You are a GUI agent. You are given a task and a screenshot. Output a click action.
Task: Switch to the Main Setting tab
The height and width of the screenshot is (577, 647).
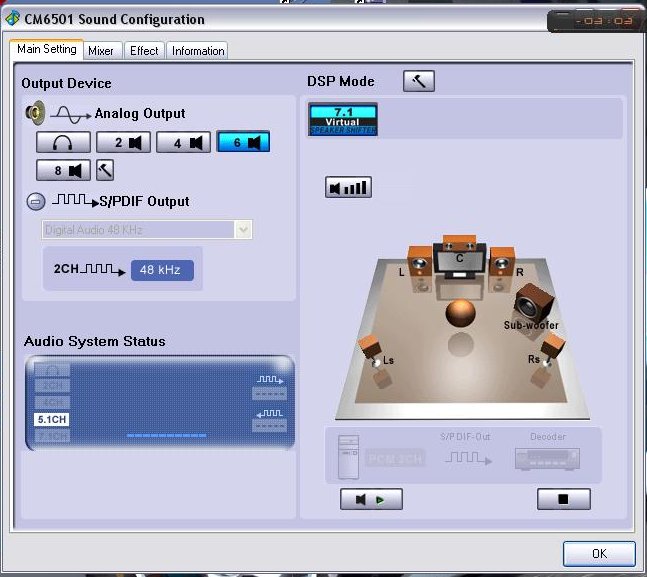pyautogui.click(x=47, y=50)
